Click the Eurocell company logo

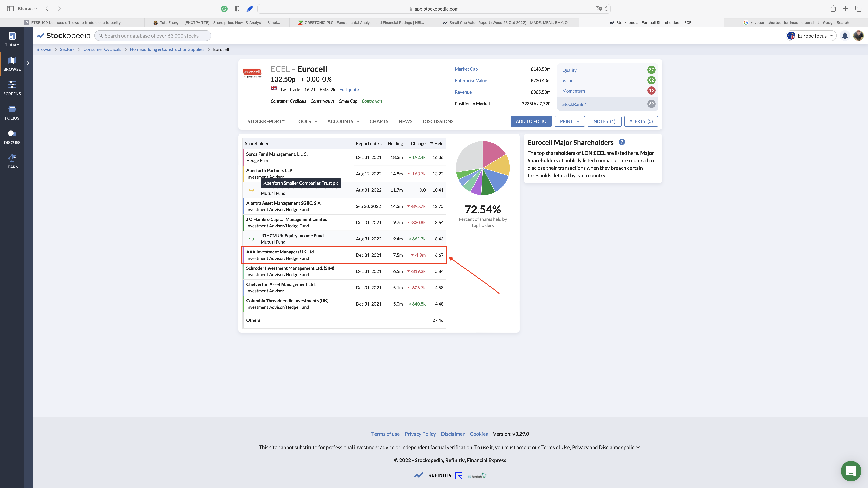point(252,73)
